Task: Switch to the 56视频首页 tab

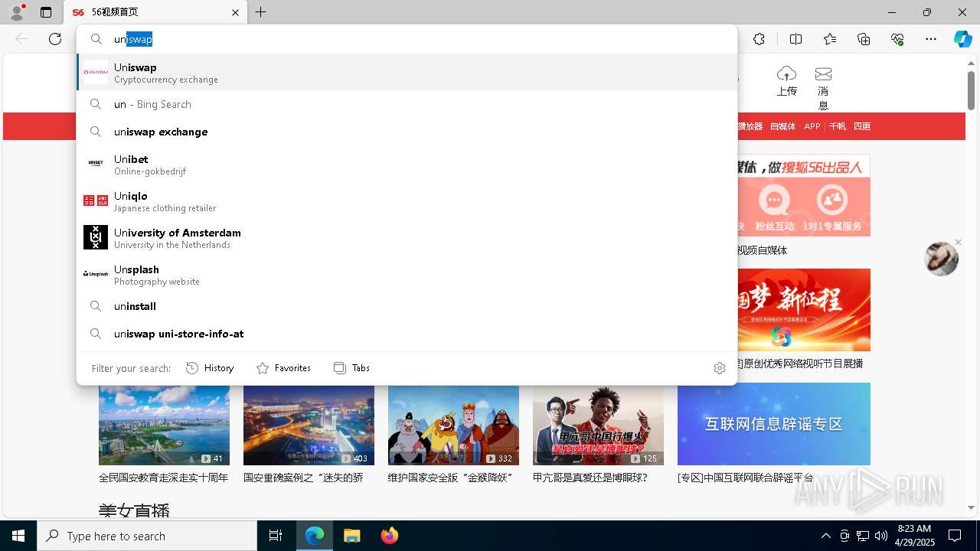Action: pyautogui.click(x=155, y=12)
